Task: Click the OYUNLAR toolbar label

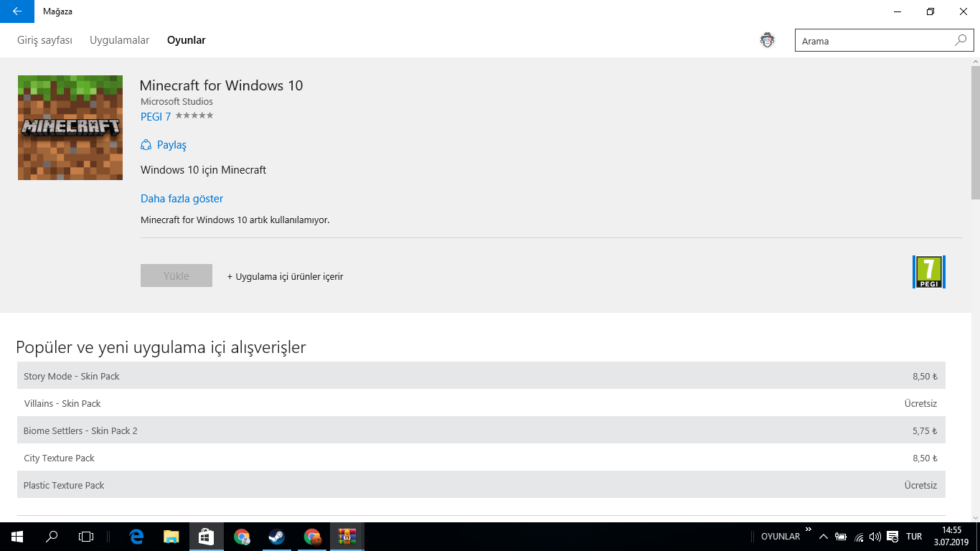Action: pyautogui.click(x=781, y=537)
